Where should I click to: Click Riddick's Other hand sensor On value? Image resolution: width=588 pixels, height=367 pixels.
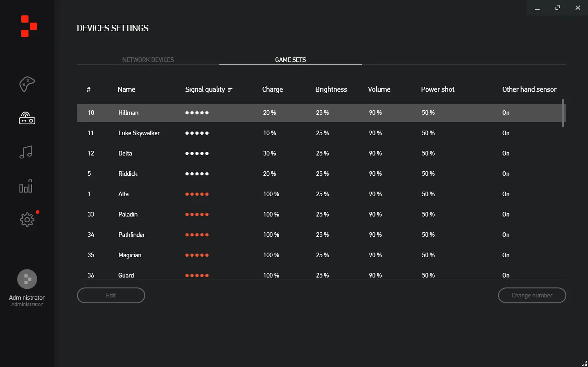(506, 174)
